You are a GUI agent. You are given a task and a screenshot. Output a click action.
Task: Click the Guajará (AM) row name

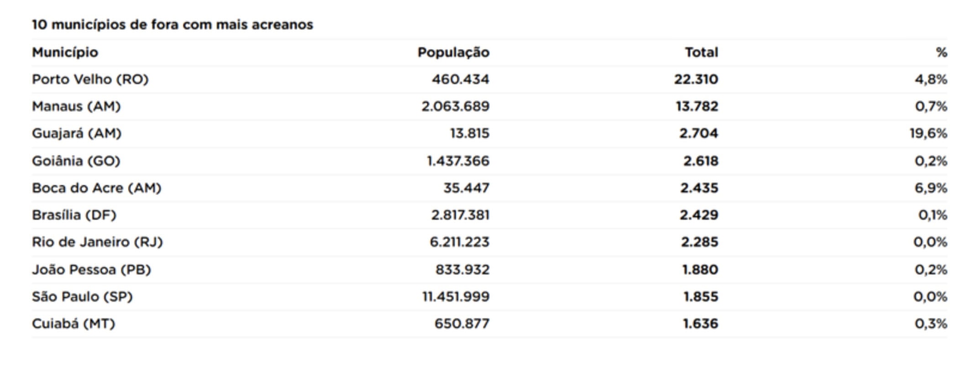[76, 134]
